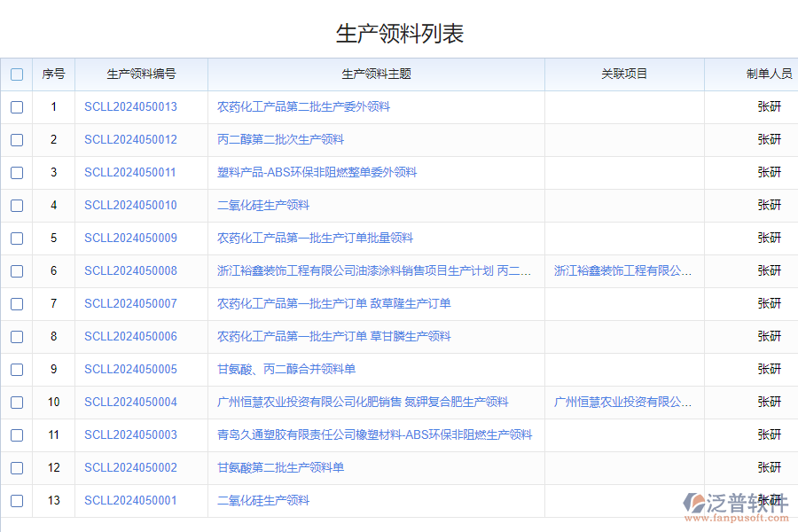View 甘氨酸、丙二醇合并领料单 details
Screen dimensions: 798x532
click(x=286, y=370)
